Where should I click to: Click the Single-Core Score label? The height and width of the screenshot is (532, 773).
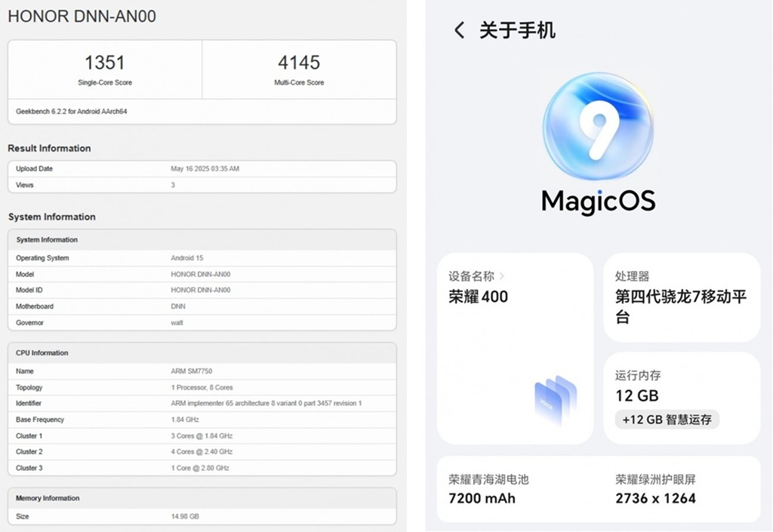[x=105, y=83]
